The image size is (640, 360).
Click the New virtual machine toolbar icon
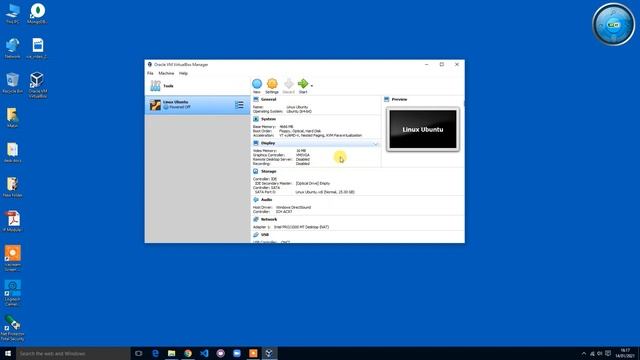(257, 84)
